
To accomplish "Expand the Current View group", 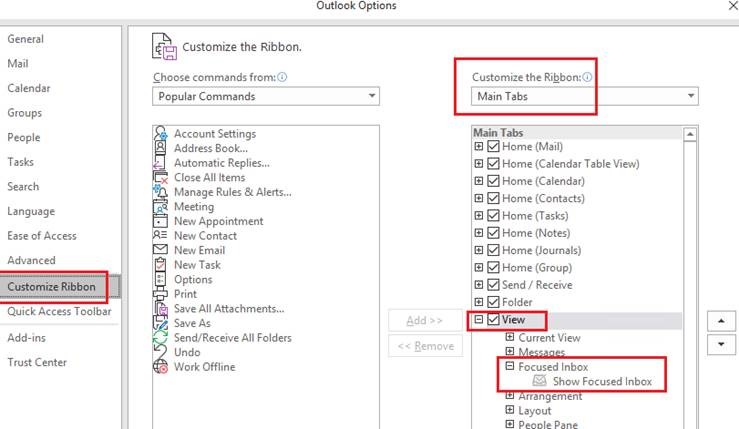I will [509, 337].
